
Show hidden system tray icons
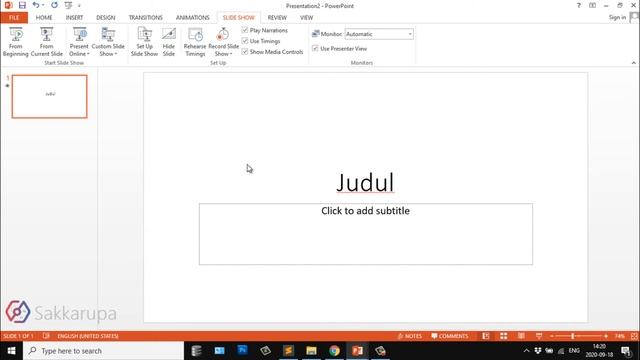click(x=526, y=351)
